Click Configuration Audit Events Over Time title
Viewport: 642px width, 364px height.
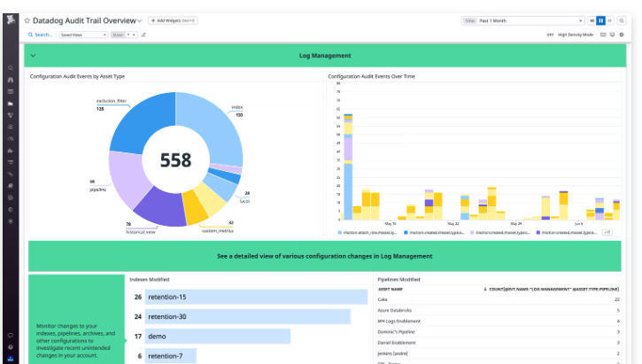coord(371,76)
